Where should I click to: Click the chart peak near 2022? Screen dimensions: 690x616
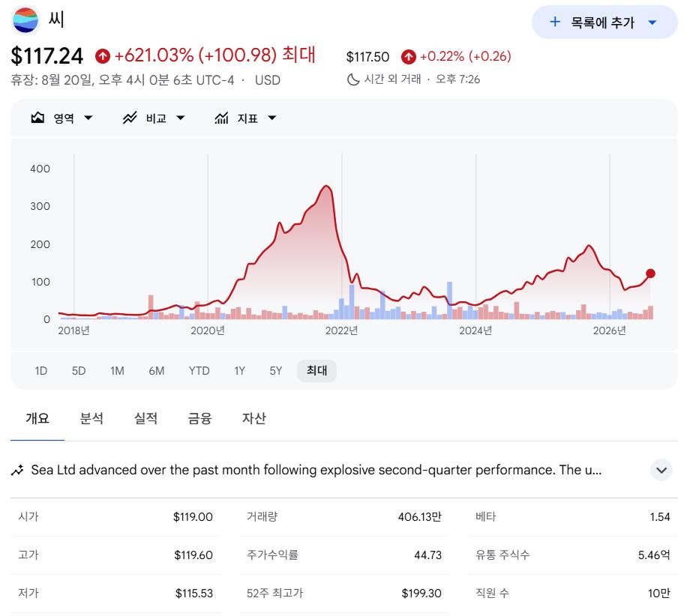tap(326, 187)
